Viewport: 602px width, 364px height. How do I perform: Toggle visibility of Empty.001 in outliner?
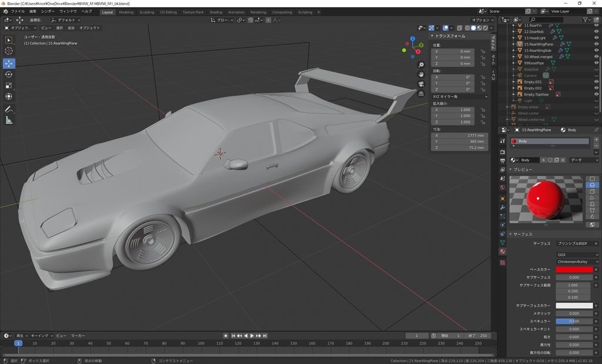tap(597, 82)
